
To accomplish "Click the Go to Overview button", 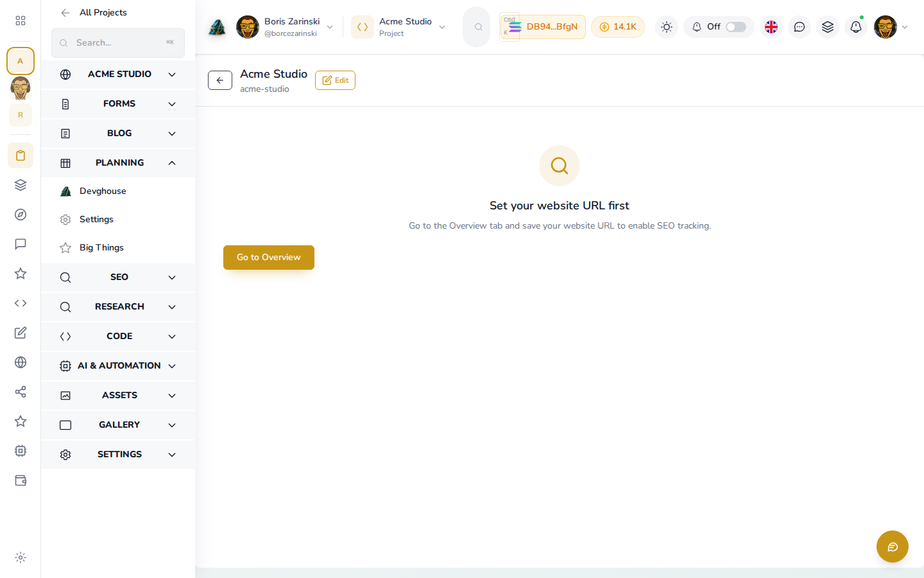I will (x=269, y=258).
